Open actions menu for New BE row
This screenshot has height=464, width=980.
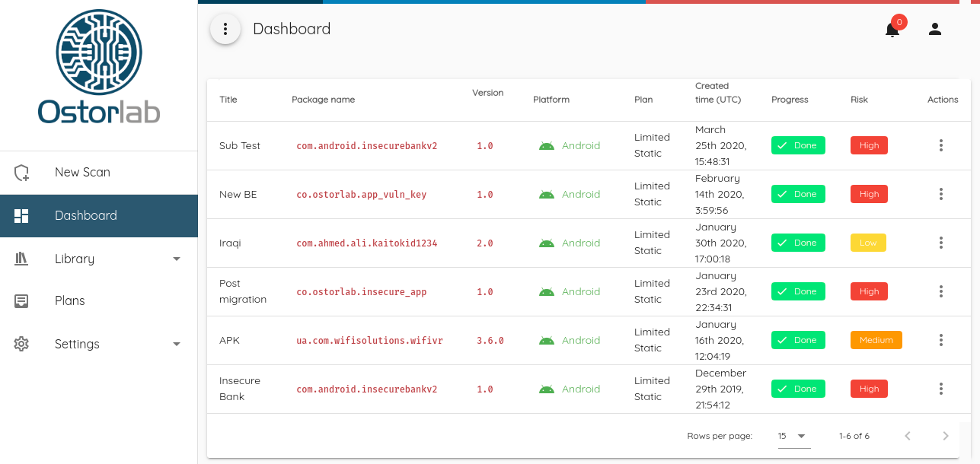coord(941,194)
